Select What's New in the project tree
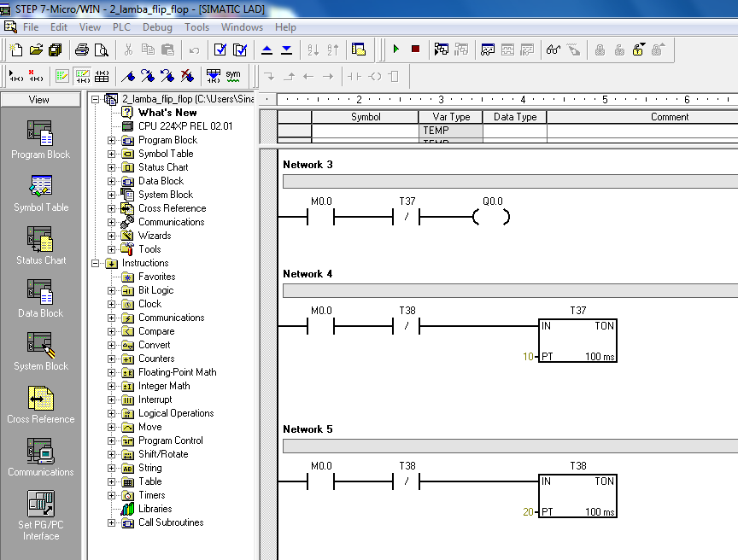The image size is (738, 560). point(167,113)
